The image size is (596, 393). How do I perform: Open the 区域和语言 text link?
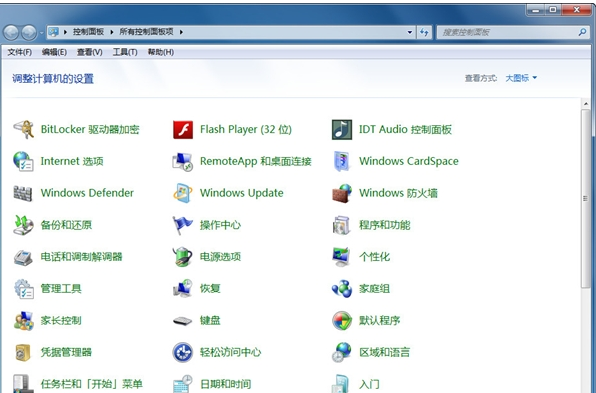(385, 352)
